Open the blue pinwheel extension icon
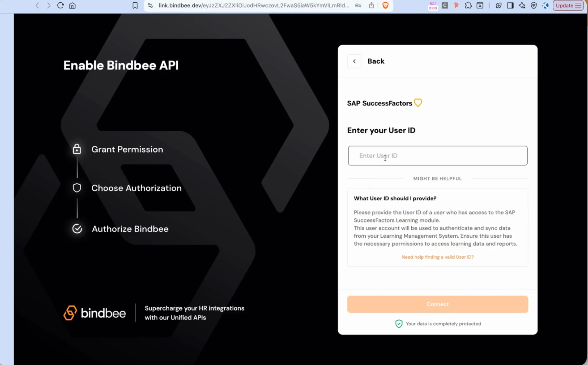The image size is (588, 365). point(545,5)
